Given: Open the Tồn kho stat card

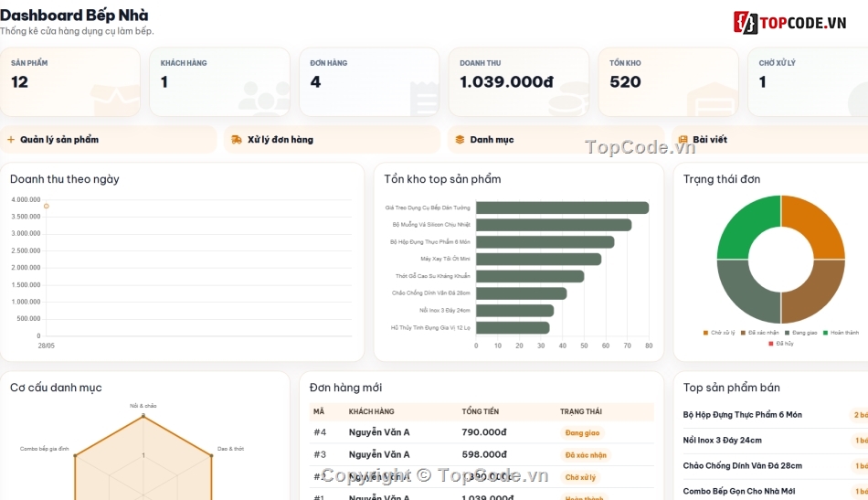Looking at the screenshot, I should point(668,82).
